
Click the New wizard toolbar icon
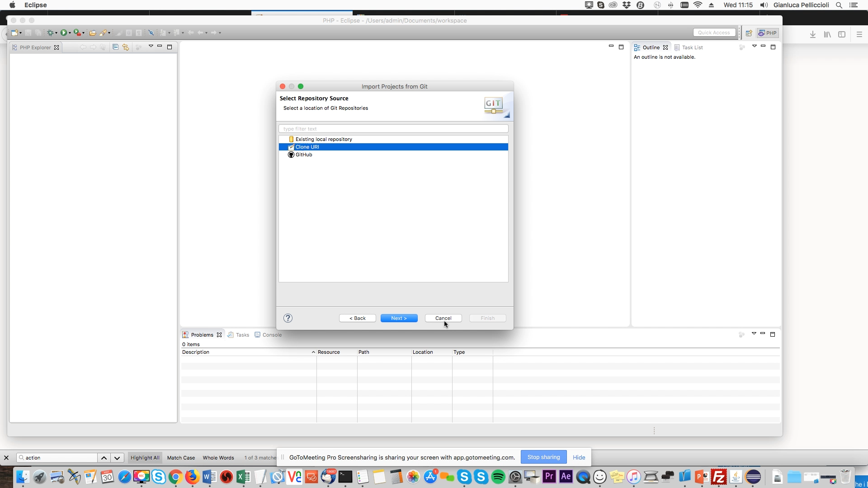pos(14,33)
